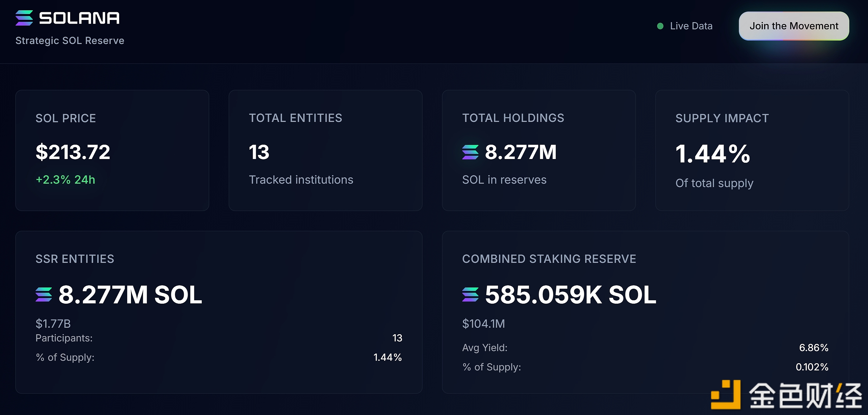This screenshot has height=415, width=868.
Task: Click the Solana icon in the Total Holdings card
Action: tap(470, 152)
